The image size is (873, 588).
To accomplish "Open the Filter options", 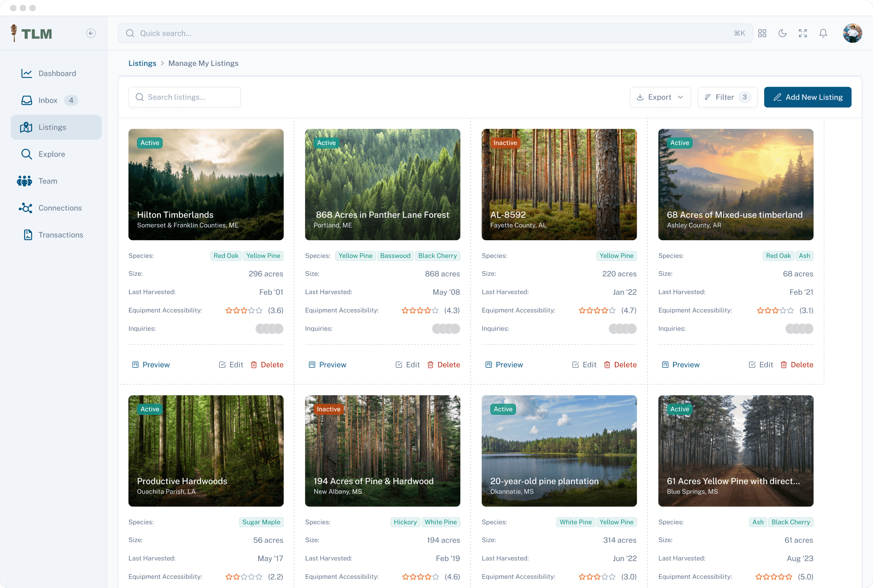I will [727, 97].
